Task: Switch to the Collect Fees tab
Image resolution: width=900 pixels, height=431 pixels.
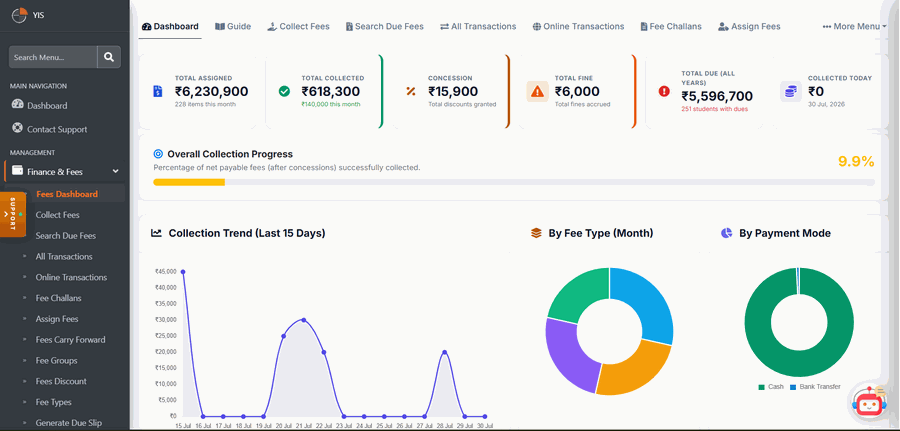Action: click(298, 26)
